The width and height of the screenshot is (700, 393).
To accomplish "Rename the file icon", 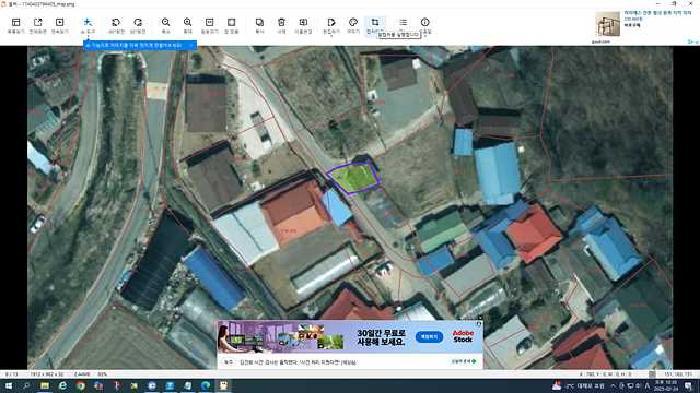I will point(303,22).
